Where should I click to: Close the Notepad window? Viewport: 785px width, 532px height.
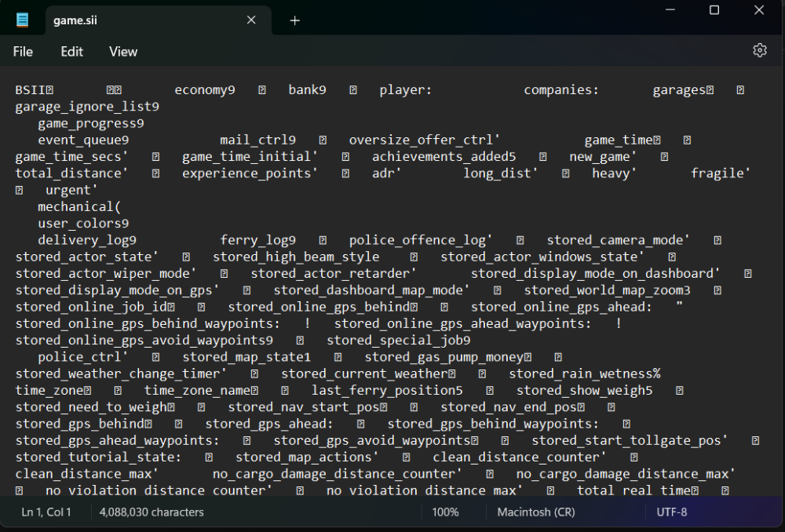point(758,10)
